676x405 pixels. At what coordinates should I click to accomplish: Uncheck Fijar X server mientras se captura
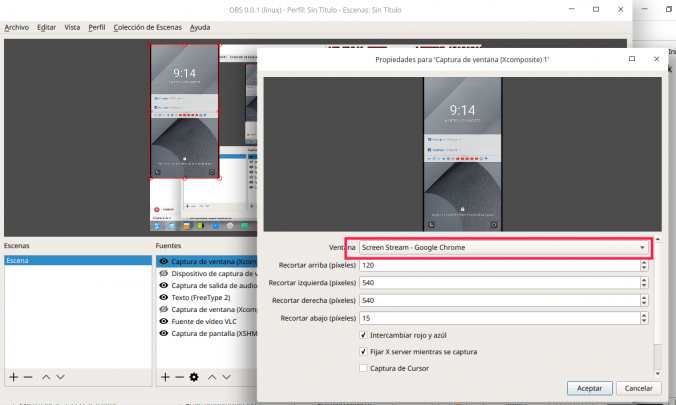point(362,352)
